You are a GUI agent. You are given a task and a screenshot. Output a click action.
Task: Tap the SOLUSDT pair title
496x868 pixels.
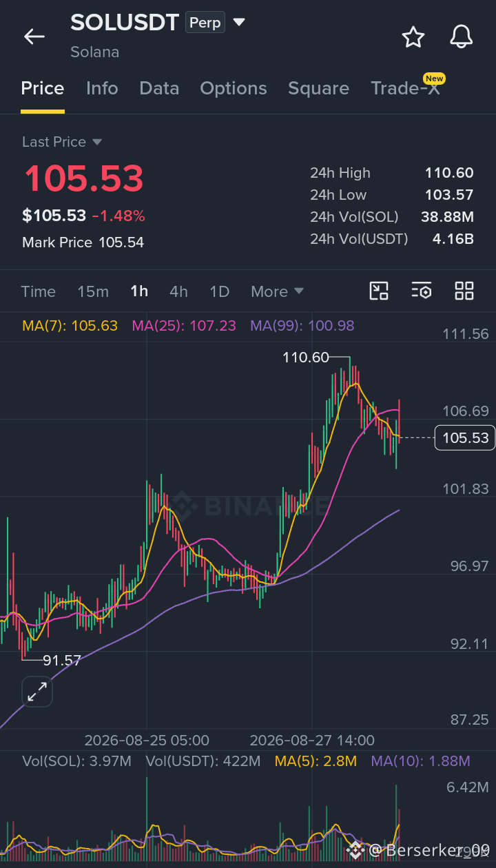click(x=125, y=23)
